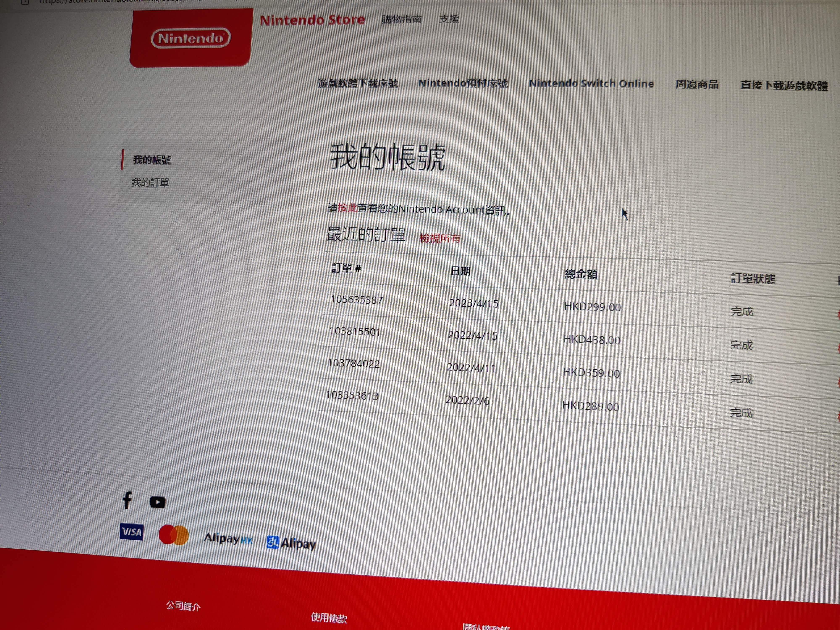Open 周邊商品 navigation item

click(697, 84)
